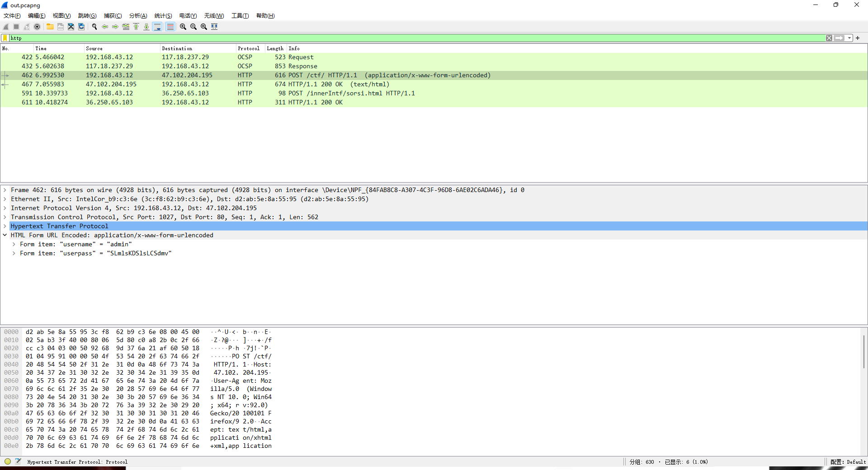This screenshot has height=470, width=868.
Task: Reload the capture file
Action: point(81,27)
